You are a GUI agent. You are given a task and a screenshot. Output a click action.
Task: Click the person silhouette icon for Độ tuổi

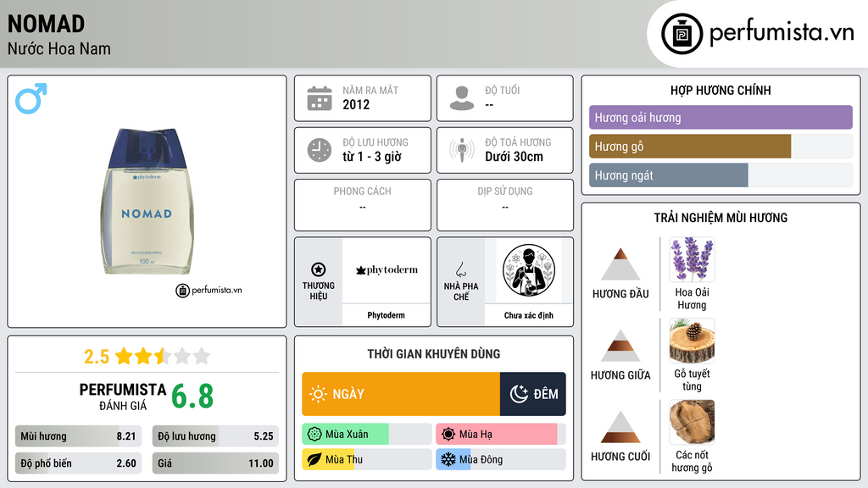click(462, 98)
